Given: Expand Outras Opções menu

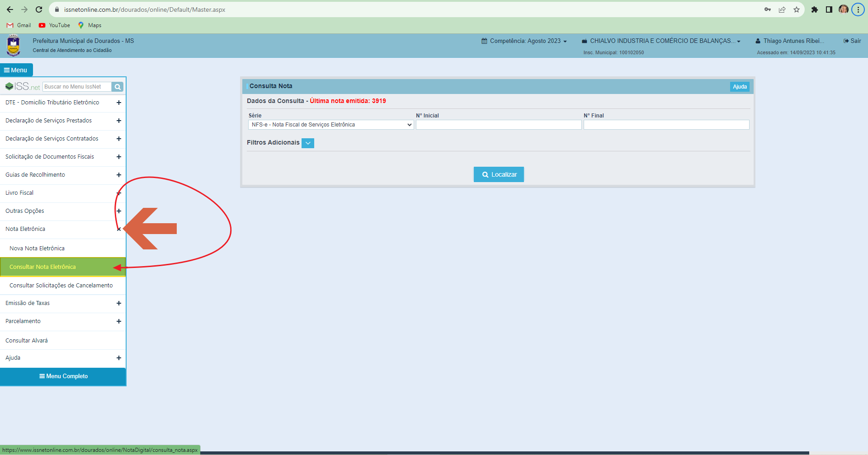Looking at the screenshot, I should coord(63,211).
